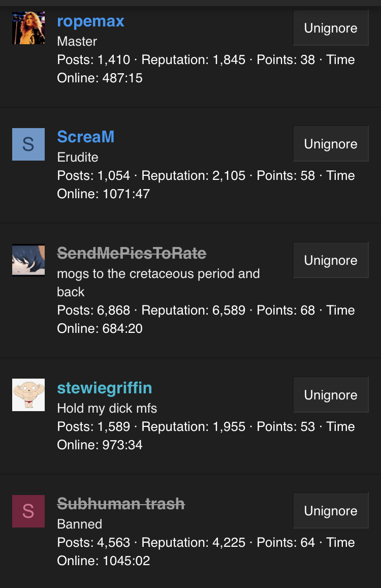Unignore user ScreaM
This screenshot has height=588, width=381.
[x=331, y=144]
